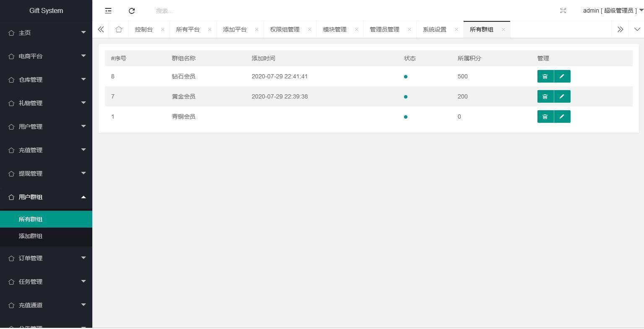Toggle the sidebar collapse icon
This screenshot has height=329, width=644.
point(108,10)
